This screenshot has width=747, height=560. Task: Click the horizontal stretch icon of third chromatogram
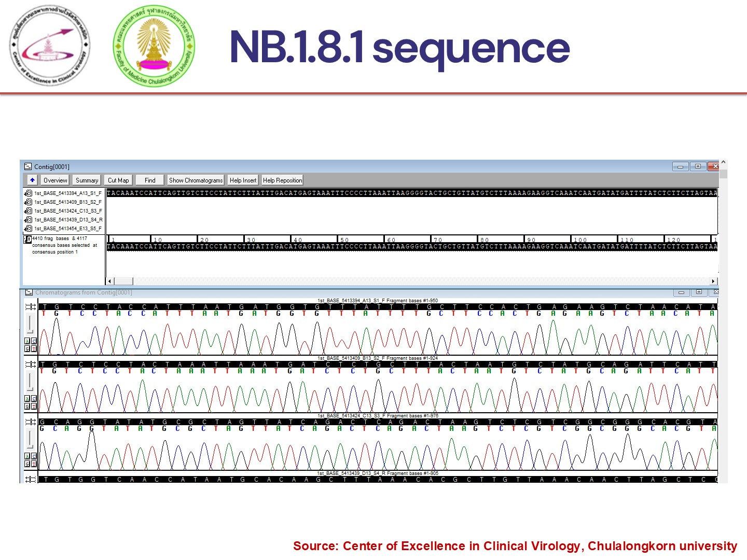point(31,422)
